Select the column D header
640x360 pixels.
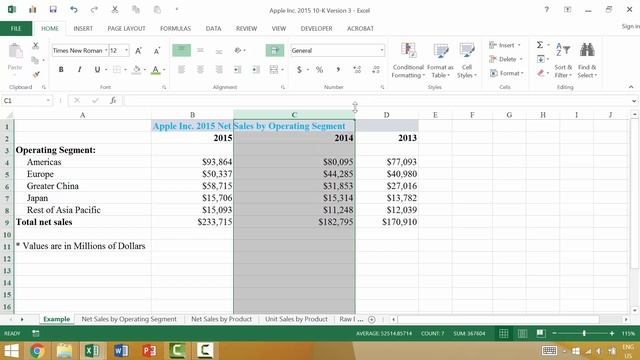click(387, 115)
